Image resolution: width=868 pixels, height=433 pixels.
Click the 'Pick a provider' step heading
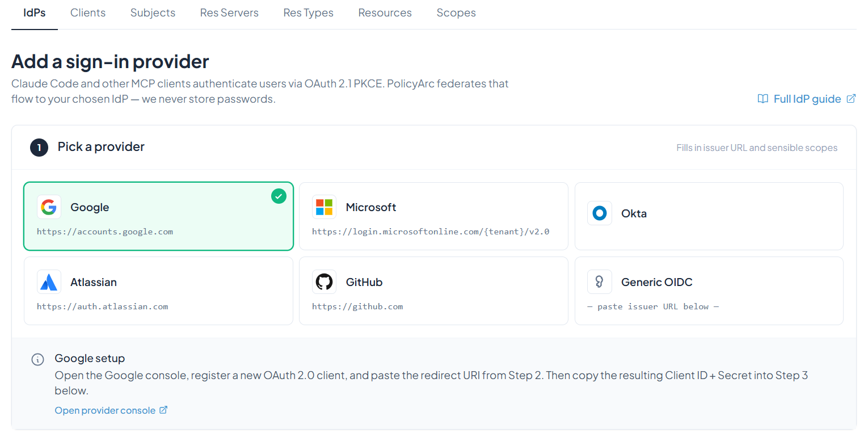(x=101, y=147)
